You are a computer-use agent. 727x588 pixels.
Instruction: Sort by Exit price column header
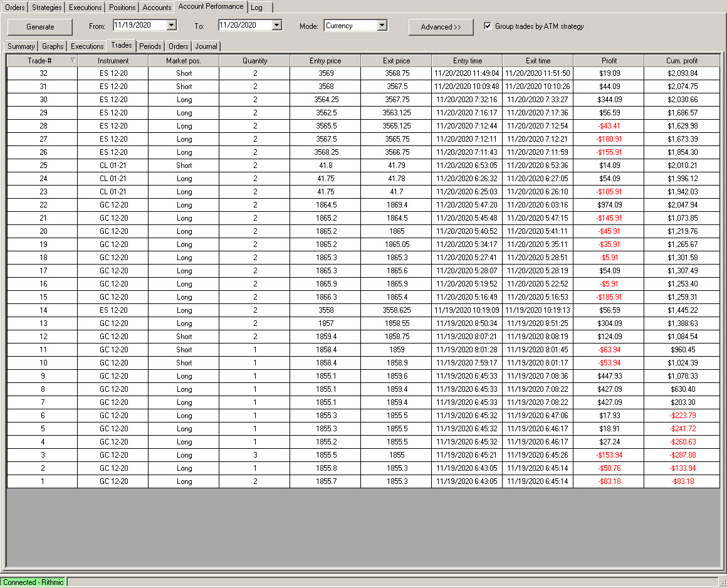tap(397, 61)
